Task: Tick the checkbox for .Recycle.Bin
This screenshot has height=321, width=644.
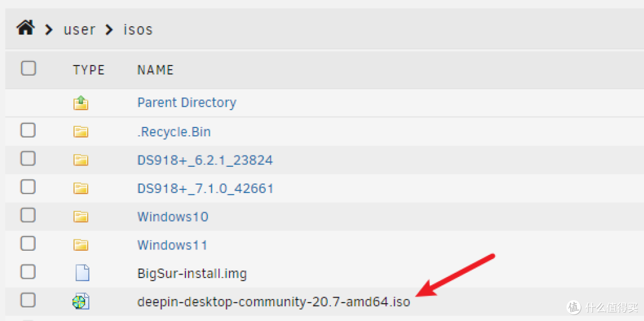Action: [29, 131]
